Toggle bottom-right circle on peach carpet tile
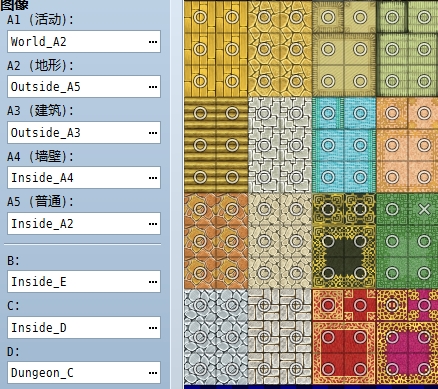The height and width of the screenshot is (389, 438). coord(424,177)
